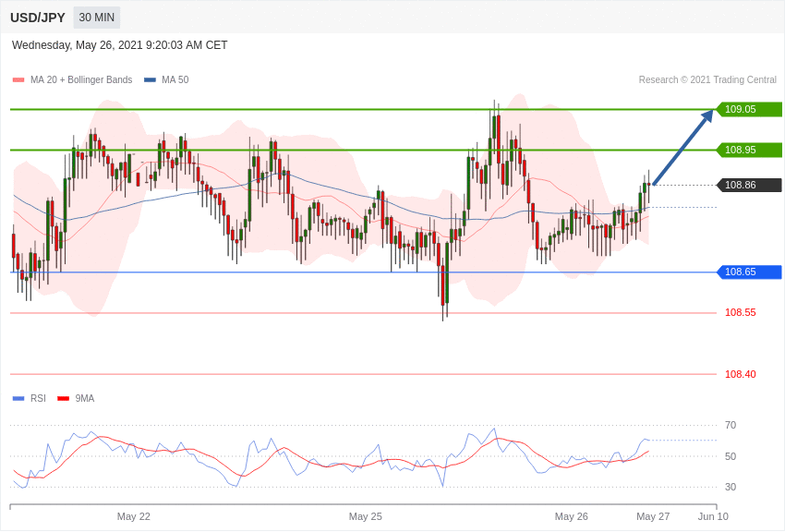Click the 'RSI' legend label
The image size is (785, 532).
[x=38, y=399]
